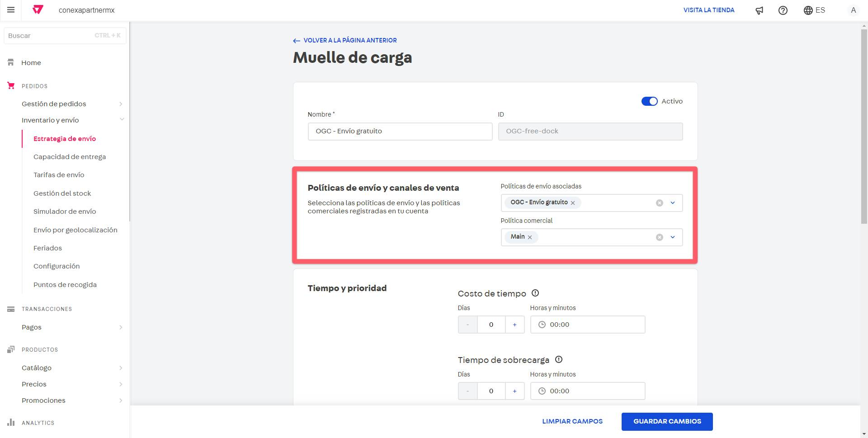
Task: Click the Productos section icon
Action: (x=11, y=349)
